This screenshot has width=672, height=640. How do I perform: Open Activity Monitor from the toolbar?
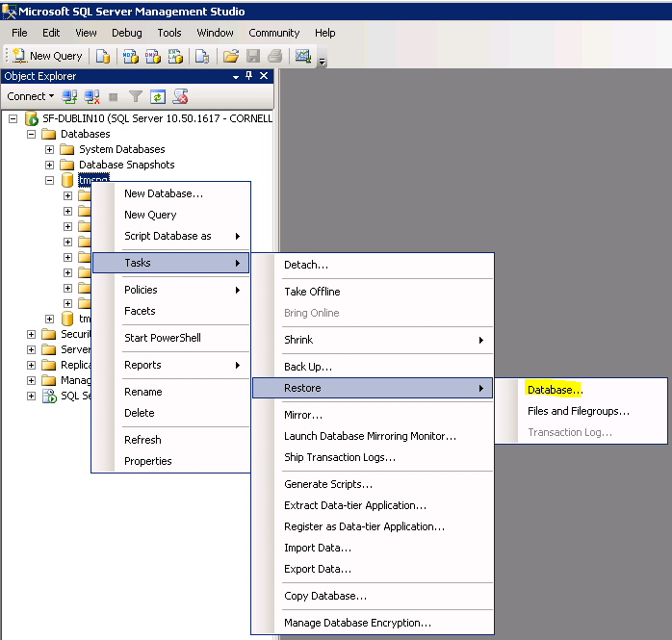[303, 56]
